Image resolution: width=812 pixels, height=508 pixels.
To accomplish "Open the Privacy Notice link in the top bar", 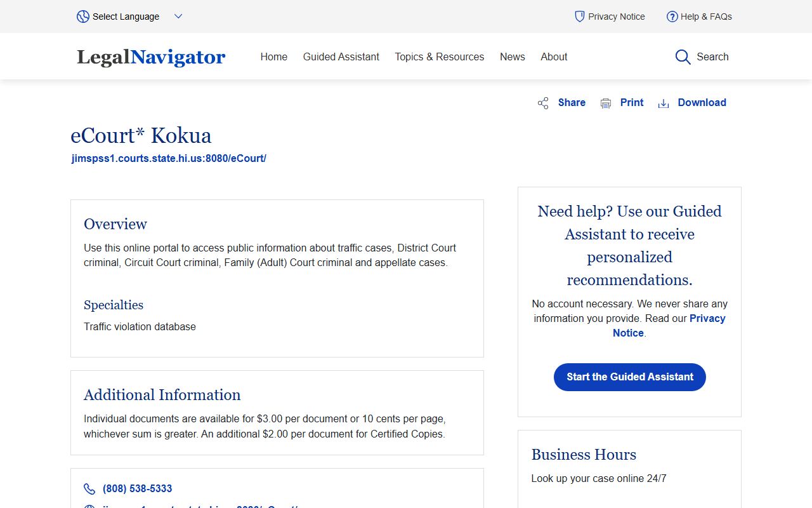I will tap(616, 17).
